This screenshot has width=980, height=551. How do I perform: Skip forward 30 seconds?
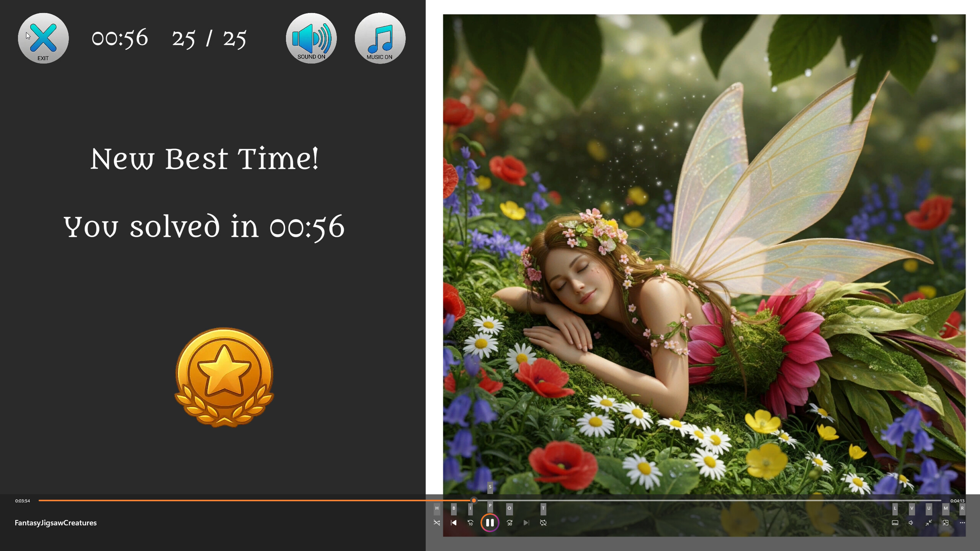click(x=510, y=523)
